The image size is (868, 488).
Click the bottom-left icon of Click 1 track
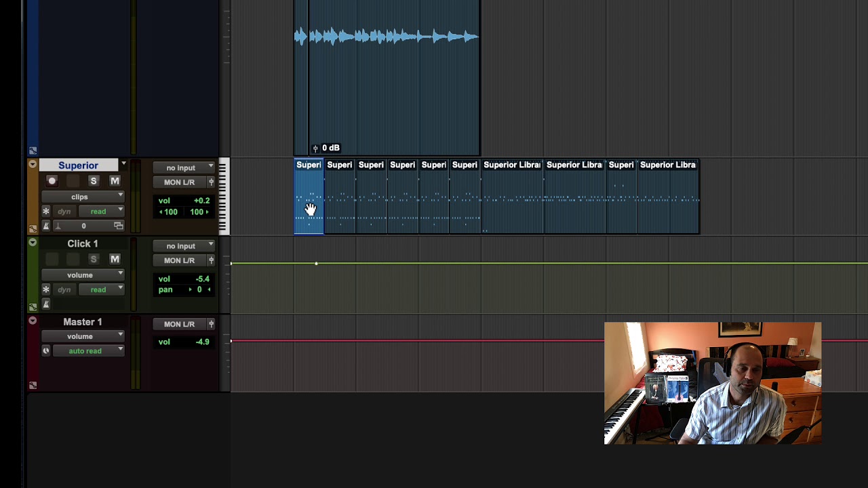pyautogui.click(x=33, y=307)
